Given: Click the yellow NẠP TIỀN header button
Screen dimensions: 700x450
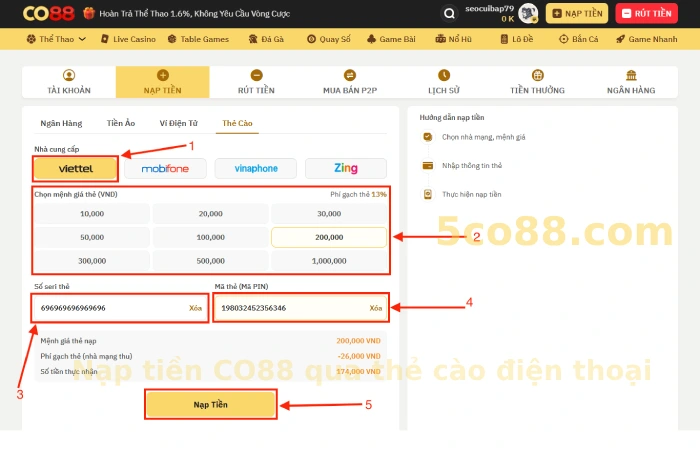Looking at the screenshot, I should click(x=577, y=13).
